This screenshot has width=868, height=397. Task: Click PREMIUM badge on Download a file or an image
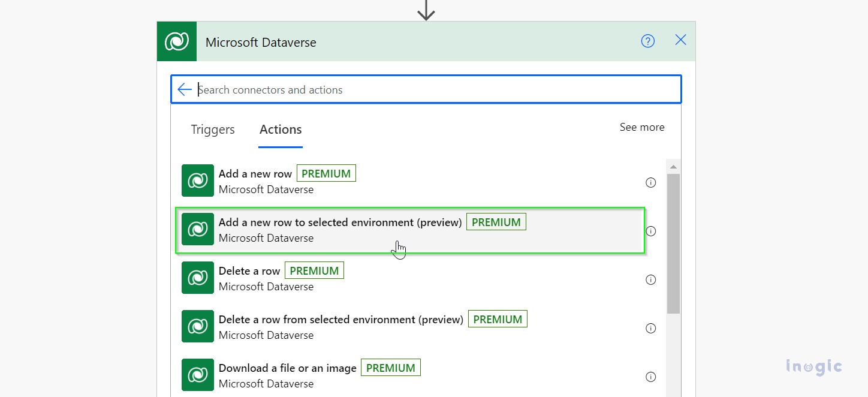pos(391,368)
